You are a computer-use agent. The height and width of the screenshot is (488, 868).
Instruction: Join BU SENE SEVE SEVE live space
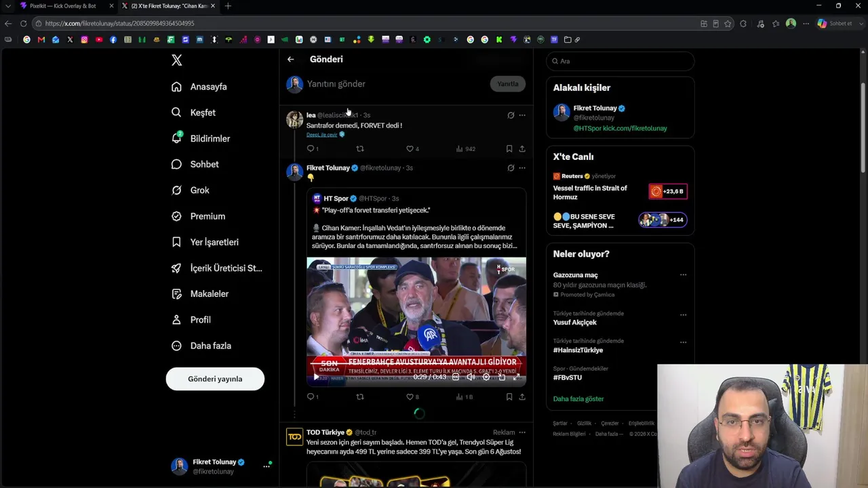click(x=620, y=221)
